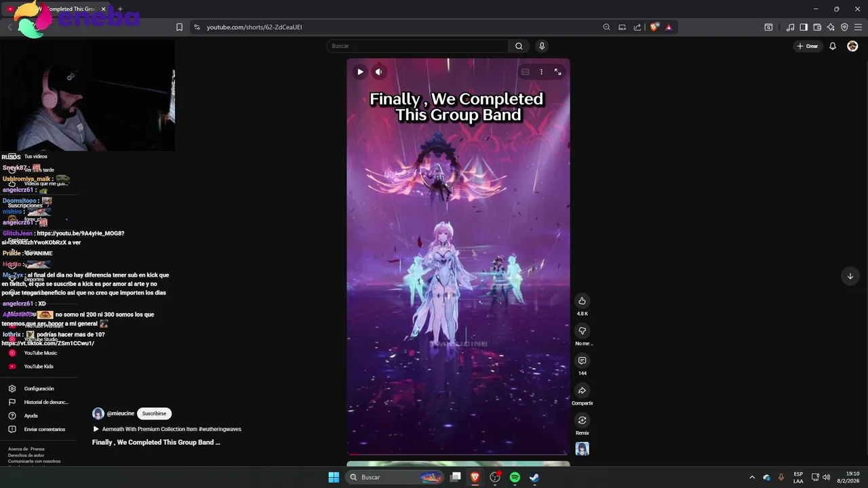Viewport: 868px width, 488px height.
Task: Open Configuración settings in the sidebar
Action: (39, 388)
